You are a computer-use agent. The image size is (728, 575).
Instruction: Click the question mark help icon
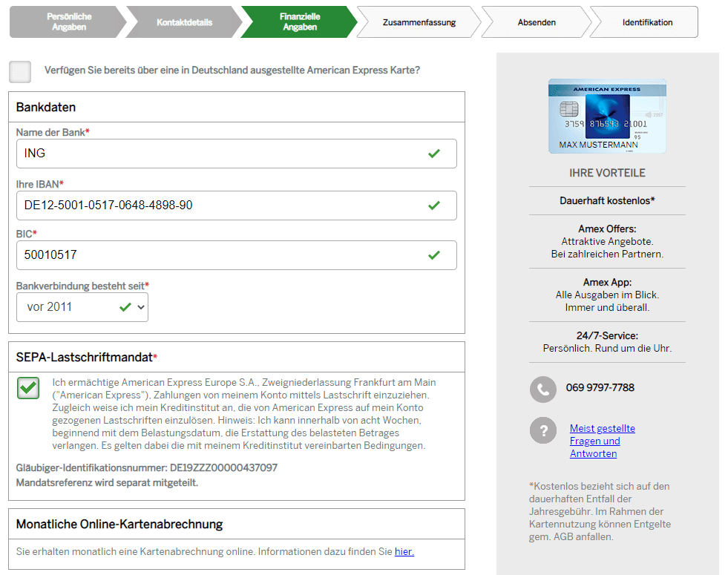542,430
